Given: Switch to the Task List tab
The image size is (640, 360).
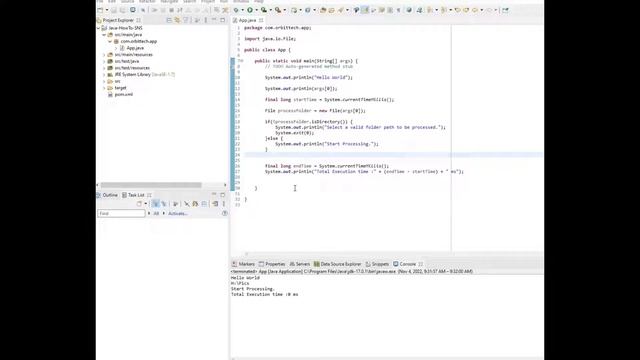Looking at the screenshot, I should (x=136, y=195).
